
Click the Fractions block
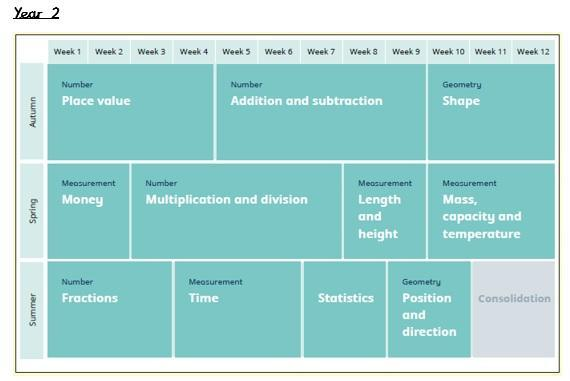110,309
